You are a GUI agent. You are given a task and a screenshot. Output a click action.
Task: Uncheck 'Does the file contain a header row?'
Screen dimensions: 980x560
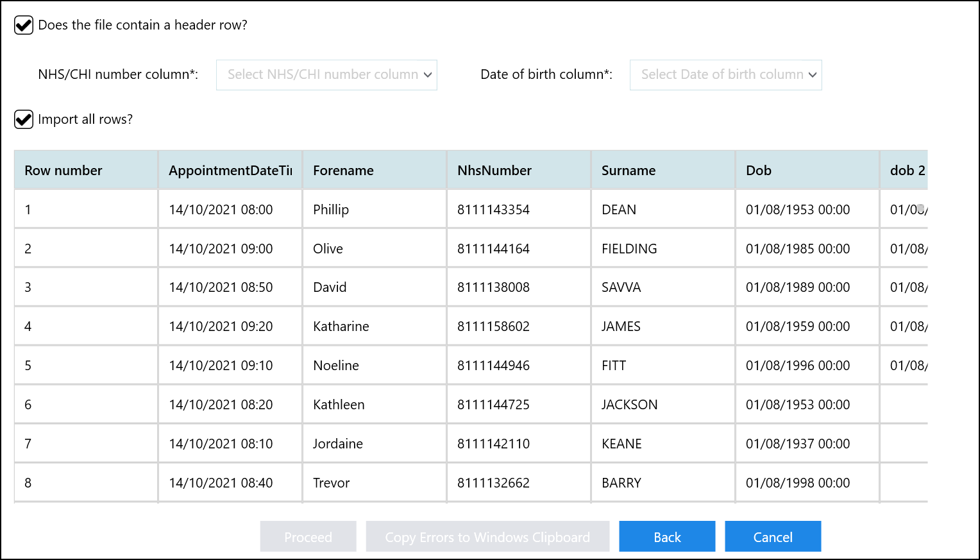coord(24,26)
